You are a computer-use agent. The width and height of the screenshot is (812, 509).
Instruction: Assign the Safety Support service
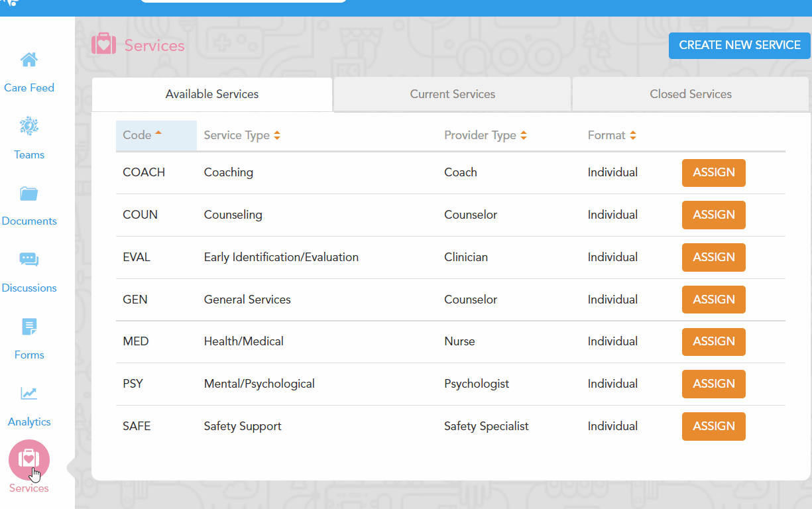713,427
